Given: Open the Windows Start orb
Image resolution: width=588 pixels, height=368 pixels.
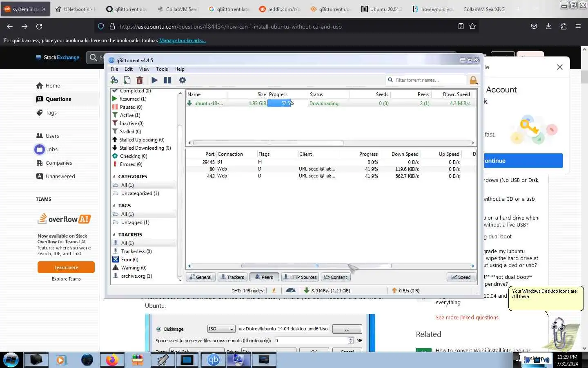Looking at the screenshot, I should [11, 360].
